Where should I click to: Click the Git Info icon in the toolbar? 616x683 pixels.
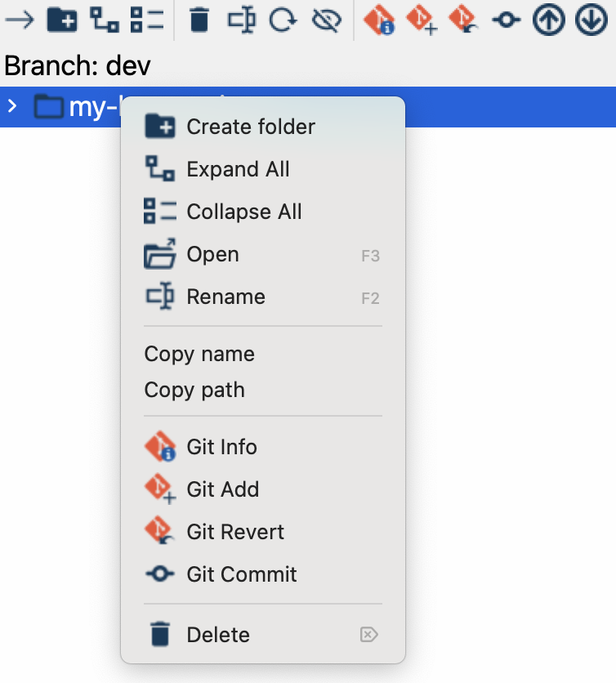[x=378, y=20]
